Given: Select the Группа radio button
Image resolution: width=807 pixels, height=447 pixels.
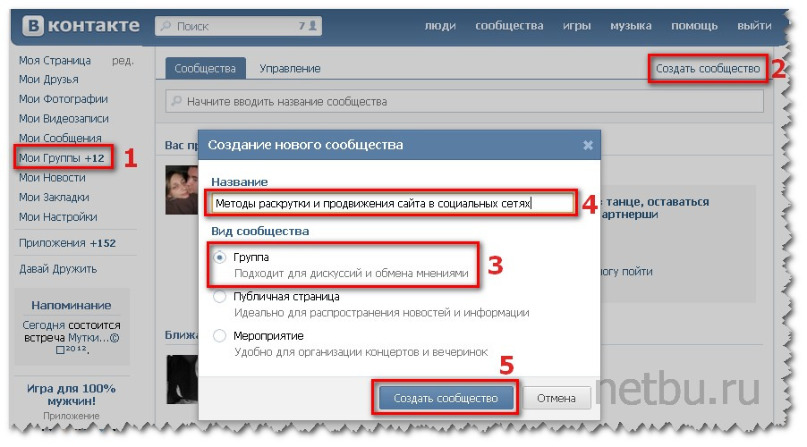Looking at the screenshot, I should (220, 257).
